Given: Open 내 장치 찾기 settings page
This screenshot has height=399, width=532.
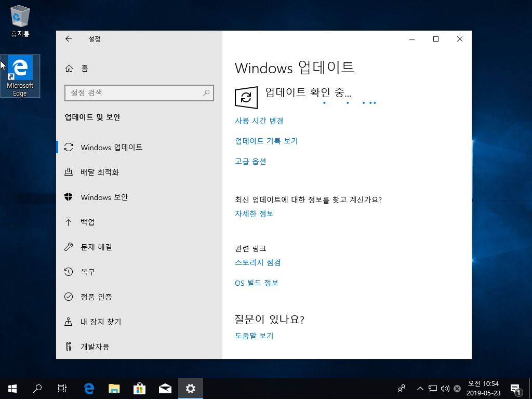Looking at the screenshot, I should [x=139, y=322].
